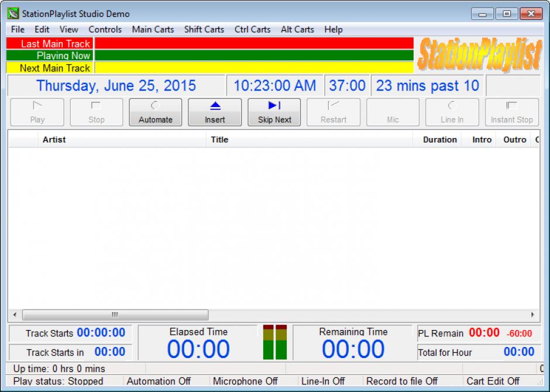This screenshot has width=550, height=392.
Task: Click the Remaining Time display
Action: [x=353, y=343]
